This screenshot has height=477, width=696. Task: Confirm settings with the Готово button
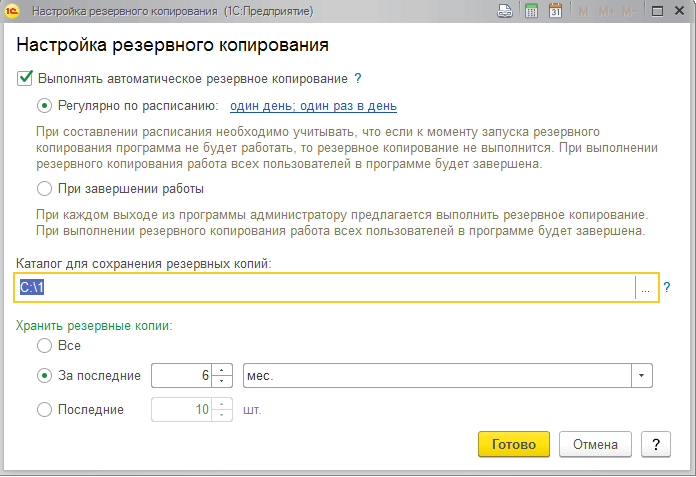(514, 444)
